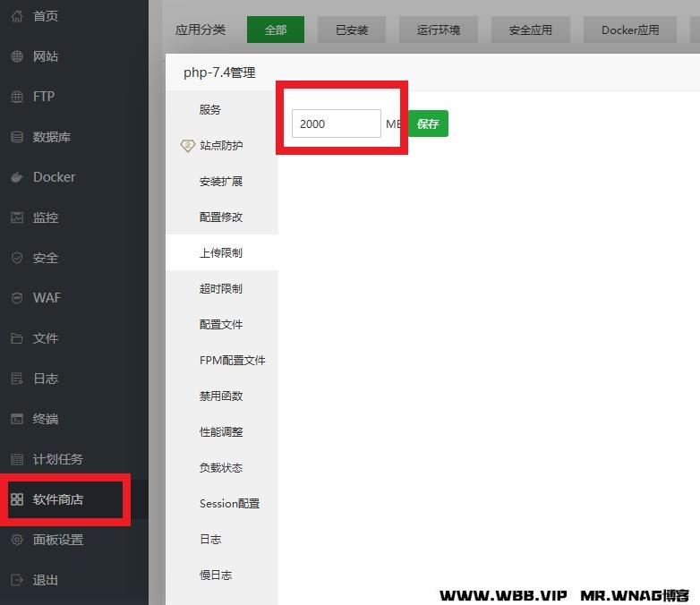This screenshot has height=605, width=700.
Task: Open the 日志 tab in php-7.4管理
Action: 222,539
